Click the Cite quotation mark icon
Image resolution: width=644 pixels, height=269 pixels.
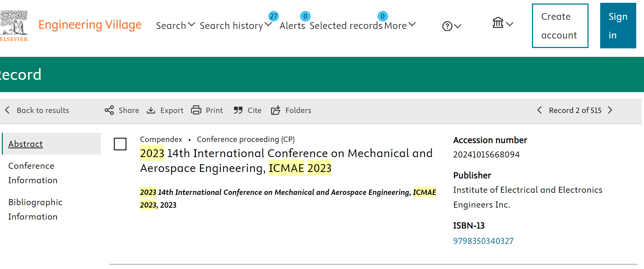point(238,110)
